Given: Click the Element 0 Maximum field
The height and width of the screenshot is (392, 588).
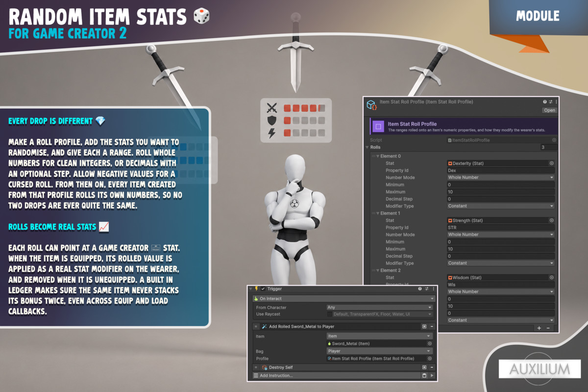Looking at the screenshot, I should (501, 192).
